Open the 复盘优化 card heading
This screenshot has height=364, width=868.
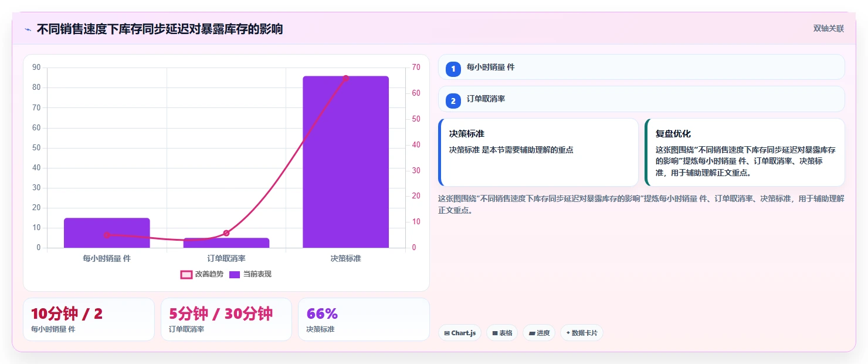click(673, 134)
